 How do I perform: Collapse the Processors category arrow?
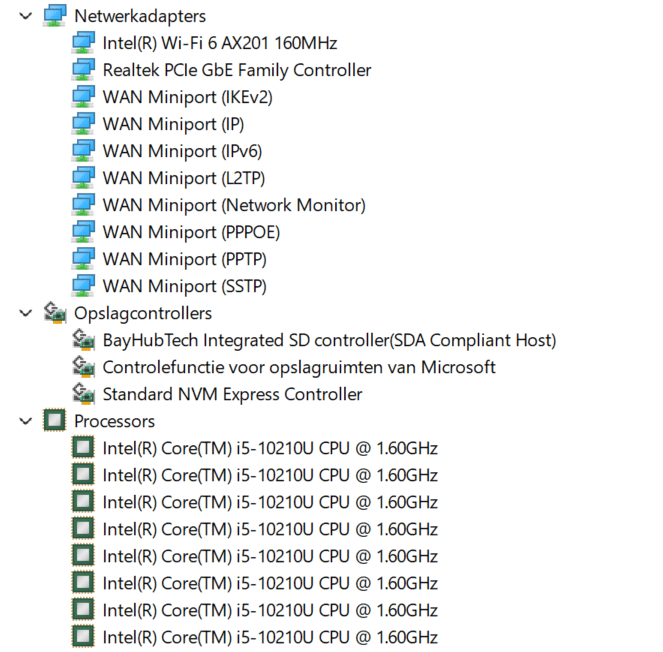pyautogui.click(x=25, y=421)
